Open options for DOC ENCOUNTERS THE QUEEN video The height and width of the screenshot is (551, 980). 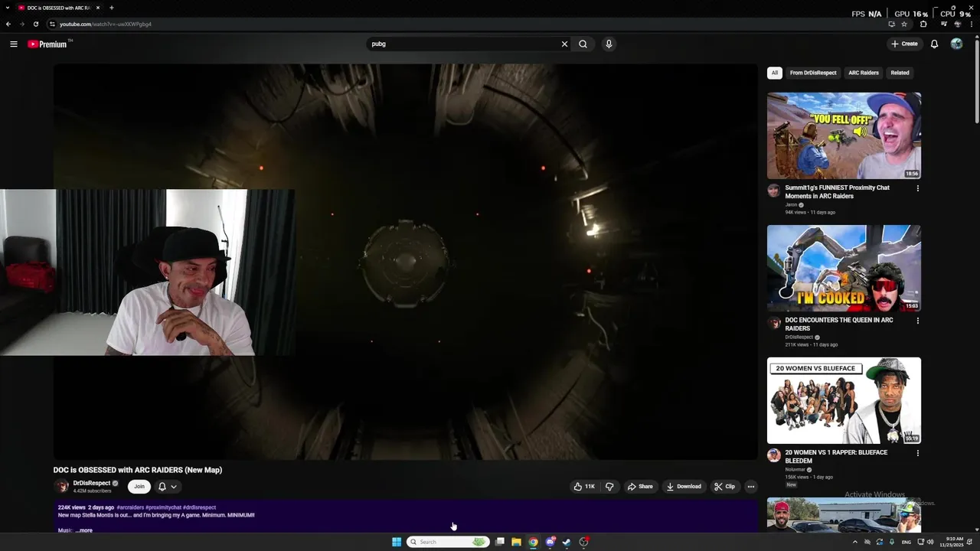click(x=917, y=321)
